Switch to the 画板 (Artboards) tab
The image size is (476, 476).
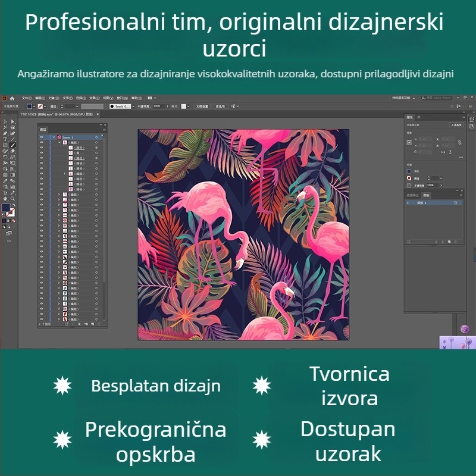[x=426, y=196]
